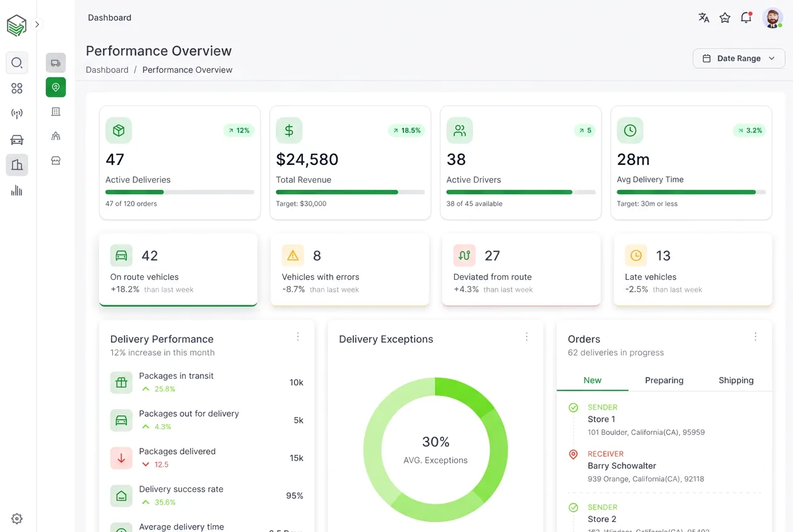Click the favorites star icon in the header
793x532 pixels.
pyautogui.click(x=725, y=18)
